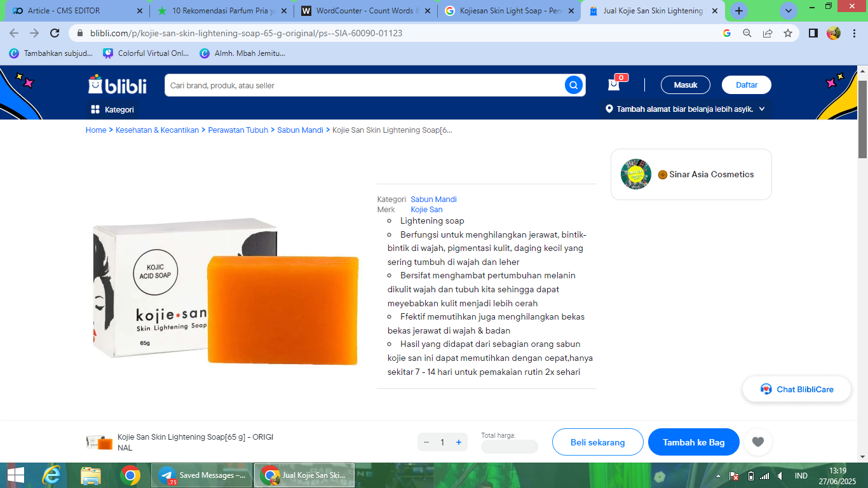The width and height of the screenshot is (868, 488).
Task: Open Almh. Mbah Jemitu... bookmark
Action: point(242,53)
